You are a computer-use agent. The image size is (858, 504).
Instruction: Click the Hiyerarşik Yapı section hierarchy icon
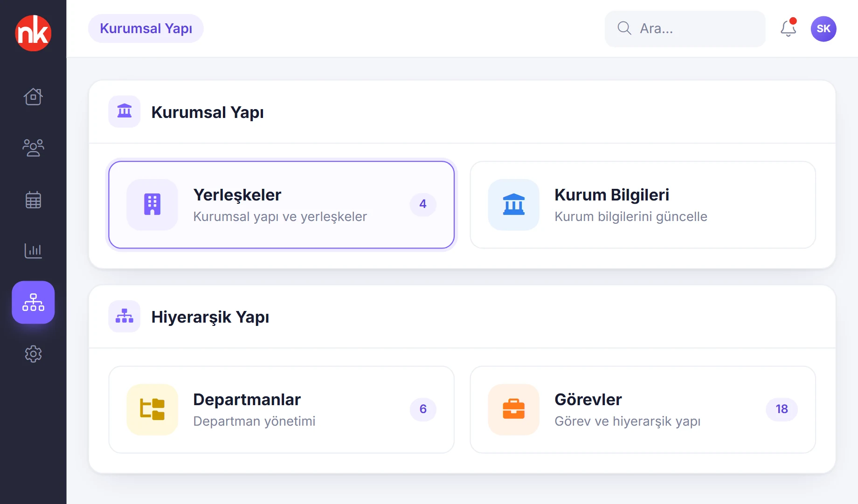pos(125,316)
